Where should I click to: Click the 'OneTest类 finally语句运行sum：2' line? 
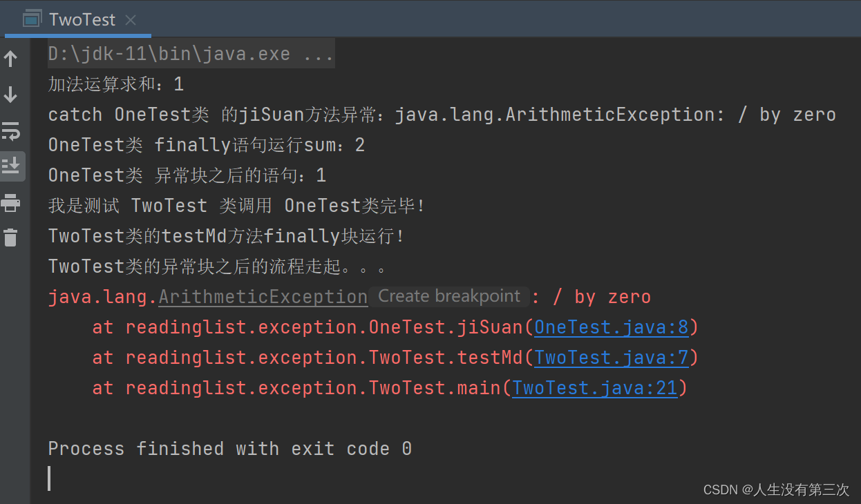(207, 145)
